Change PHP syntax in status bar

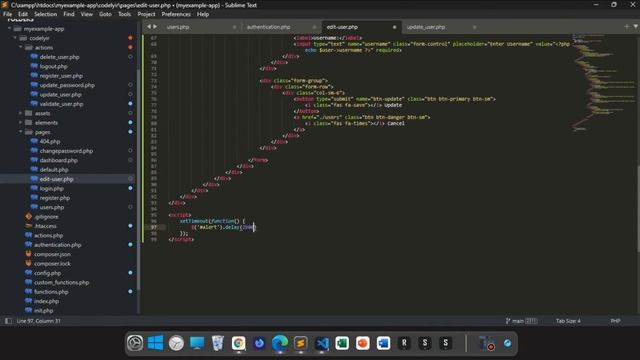click(x=616, y=321)
